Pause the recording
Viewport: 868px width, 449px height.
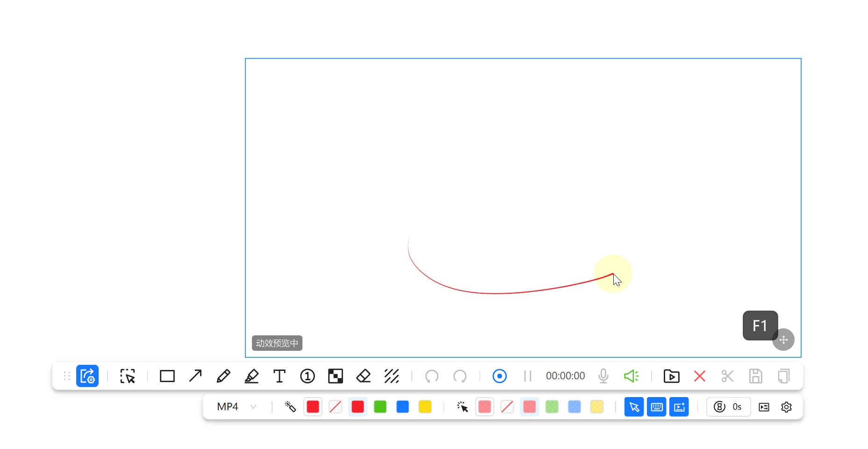(528, 376)
